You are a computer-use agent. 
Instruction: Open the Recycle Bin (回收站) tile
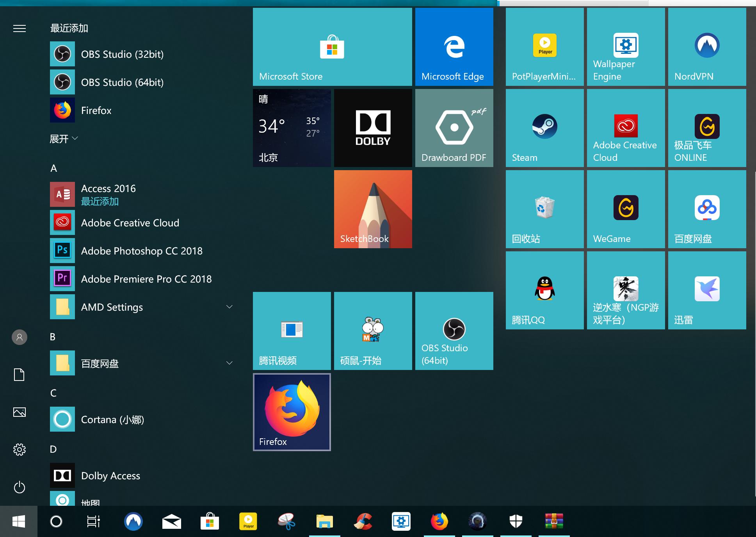[544, 209]
